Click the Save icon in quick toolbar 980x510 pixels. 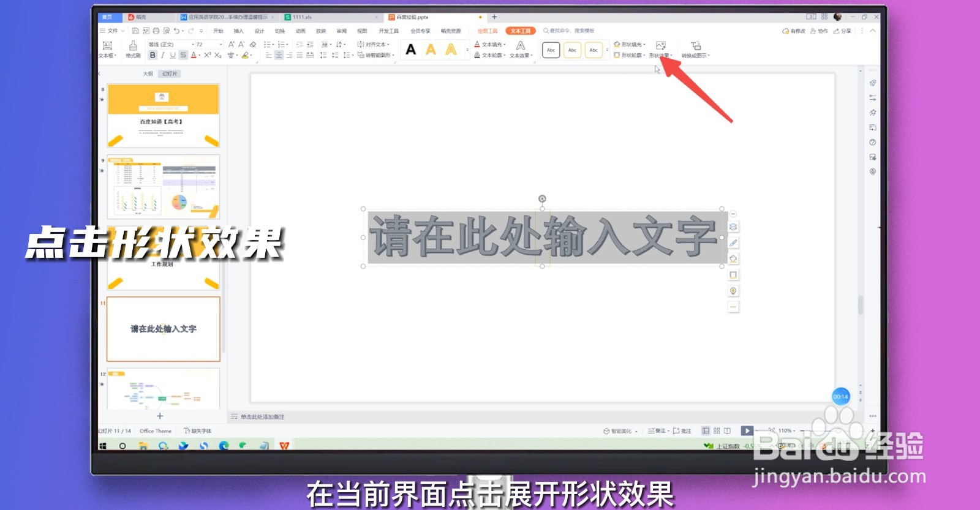coord(135,31)
